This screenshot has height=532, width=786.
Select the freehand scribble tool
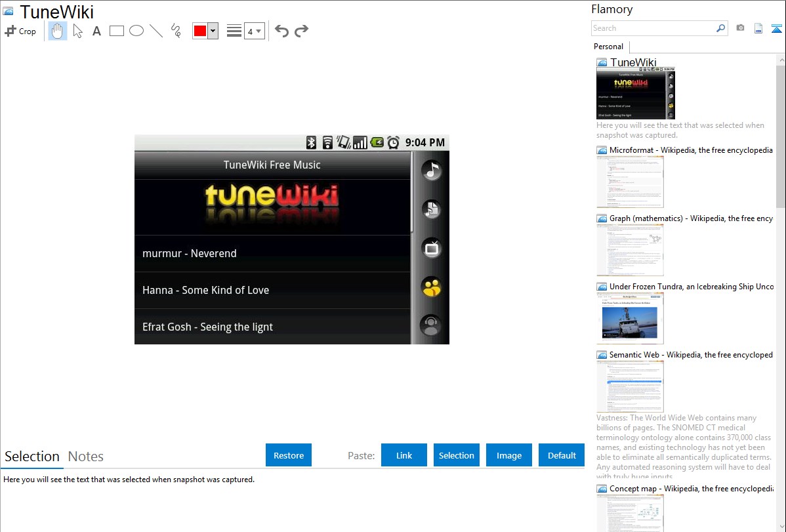pos(176,31)
